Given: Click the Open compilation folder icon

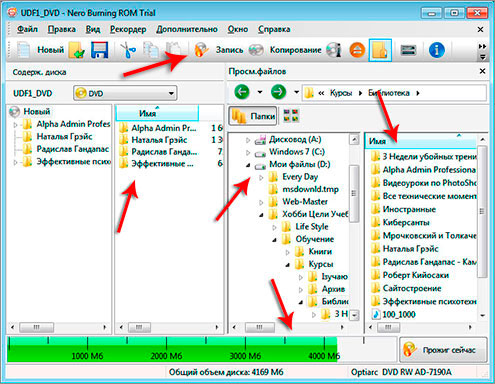Looking at the screenshot, I should pyautogui.click(x=77, y=50).
